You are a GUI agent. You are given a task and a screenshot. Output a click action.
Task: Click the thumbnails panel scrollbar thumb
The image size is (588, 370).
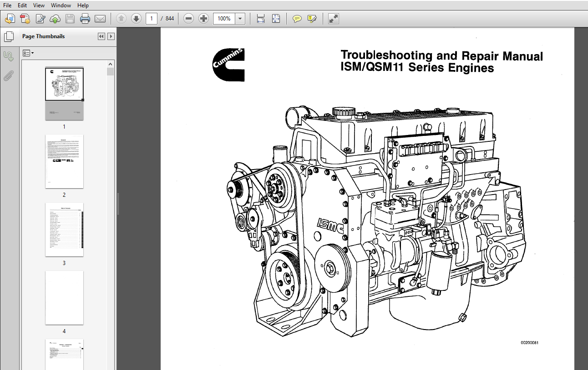(x=110, y=72)
